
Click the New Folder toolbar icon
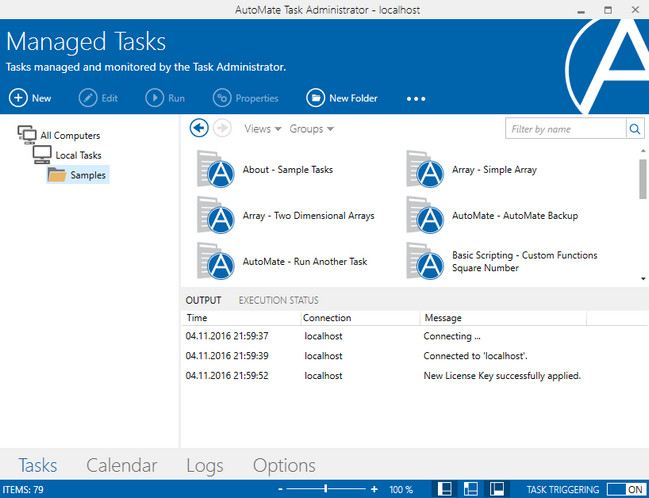coord(315,98)
